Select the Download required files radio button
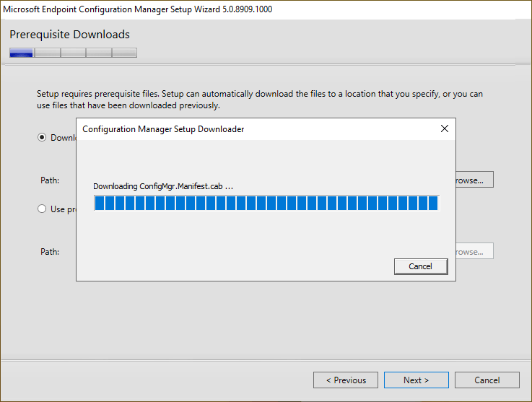Viewport: 532px width, 402px height. 42,137
